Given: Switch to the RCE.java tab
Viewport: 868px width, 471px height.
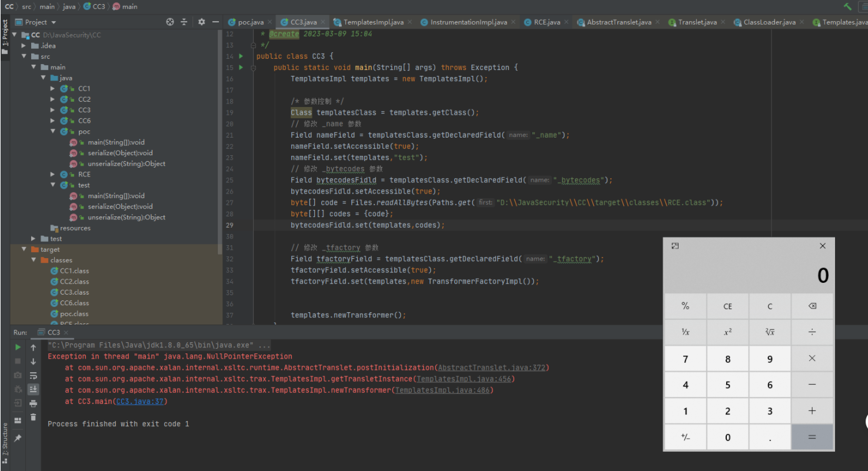Looking at the screenshot, I should click(547, 22).
